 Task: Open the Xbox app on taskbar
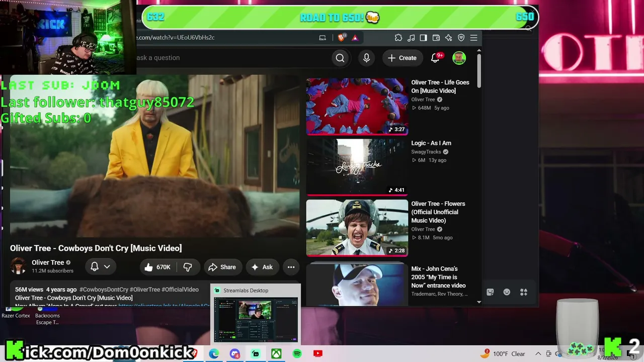[276, 354]
